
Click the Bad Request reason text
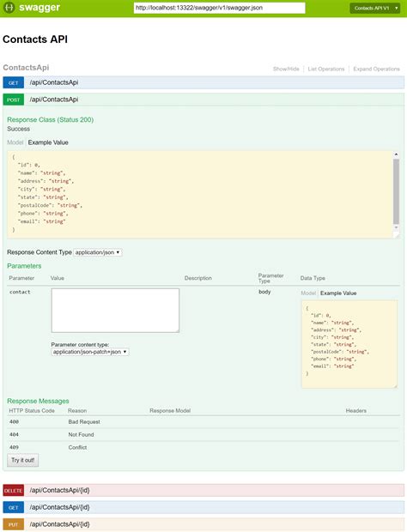pos(84,421)
